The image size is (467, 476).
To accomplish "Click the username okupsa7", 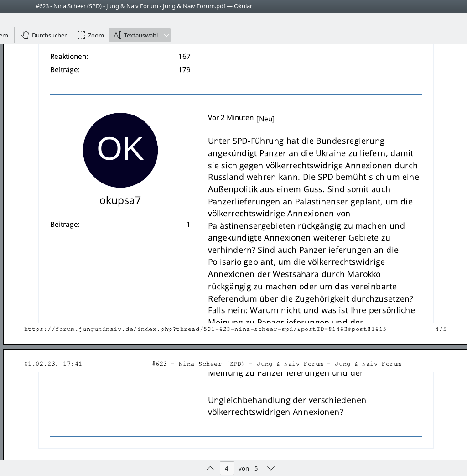I will pyautogui.click(x=120, y=200).
